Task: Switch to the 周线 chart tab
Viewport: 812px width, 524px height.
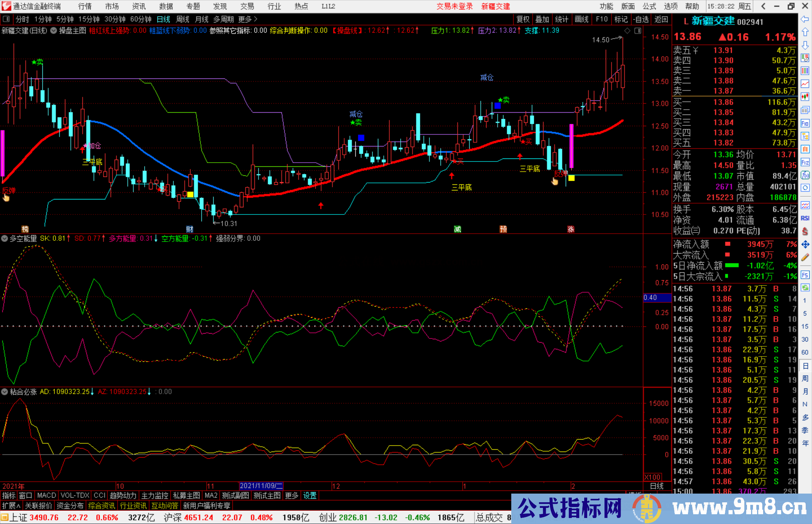Action: pyautogui.click(x=183, y=19)
